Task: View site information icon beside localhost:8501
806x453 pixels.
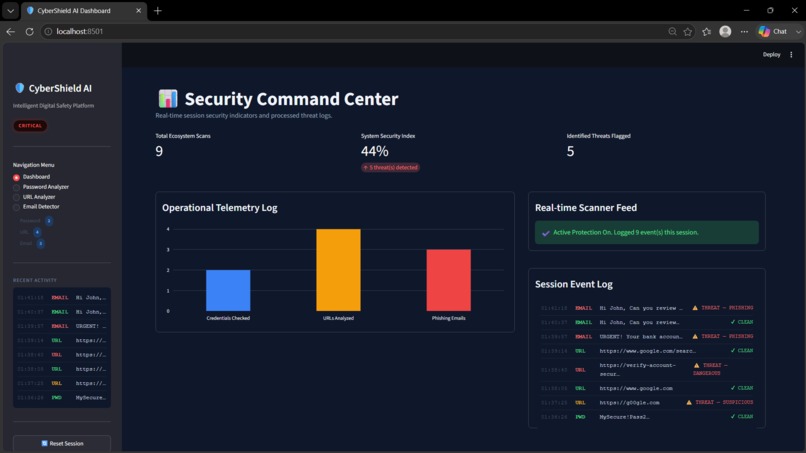Action: [x=48, y=31]
